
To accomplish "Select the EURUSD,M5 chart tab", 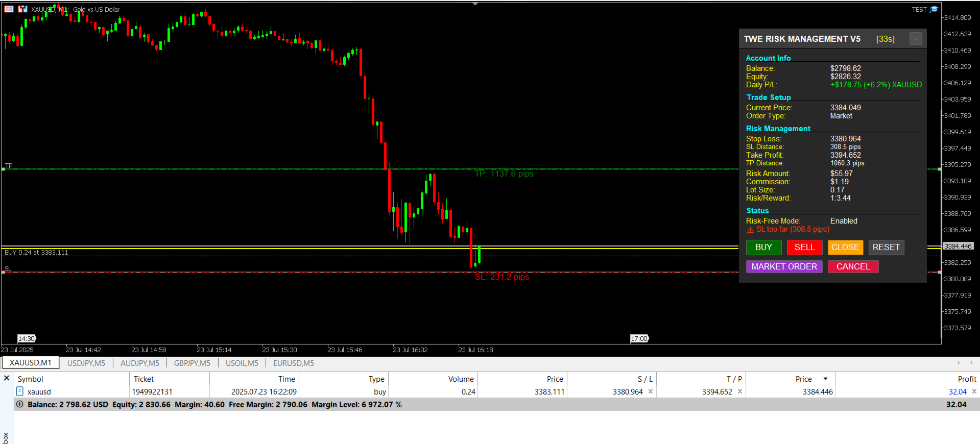I will [294, 363].
